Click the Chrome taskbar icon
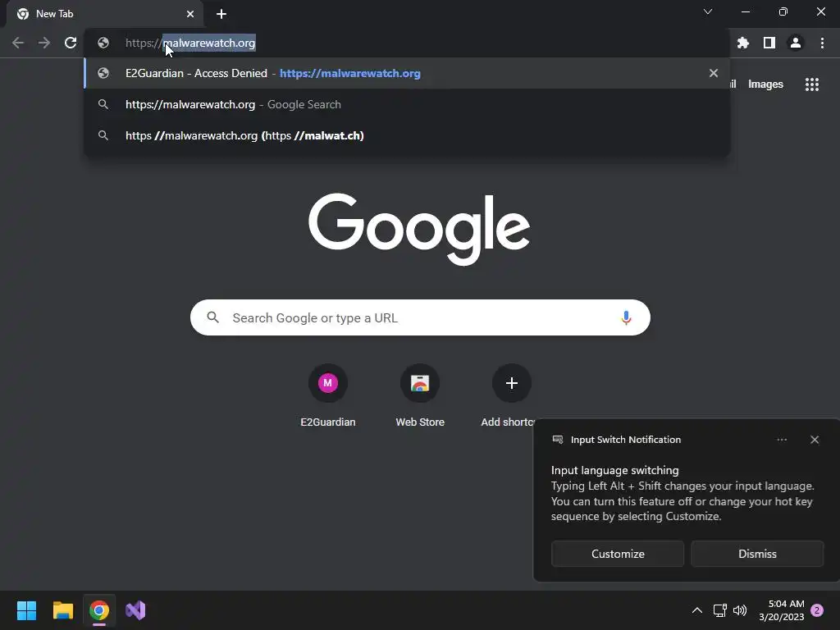Image resolution: width=840 pixels, height=630 pixels. [x=99, y=610]
